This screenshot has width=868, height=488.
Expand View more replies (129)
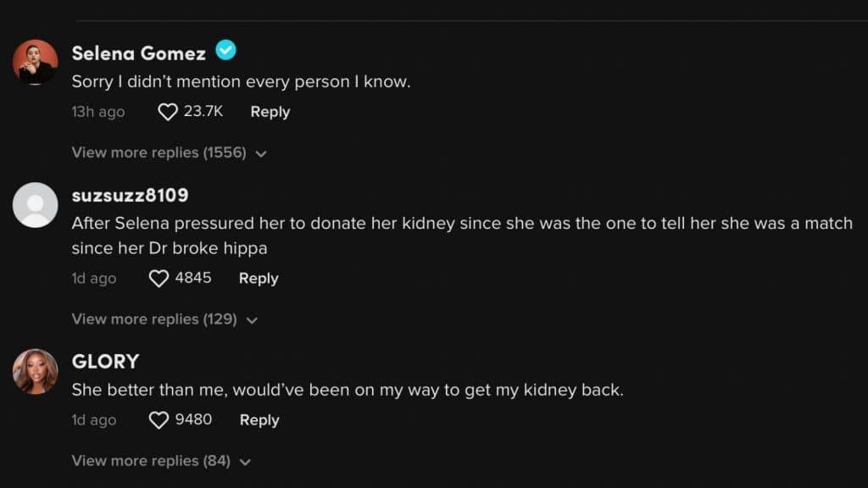pyautogui.click(x=165, y=319)
